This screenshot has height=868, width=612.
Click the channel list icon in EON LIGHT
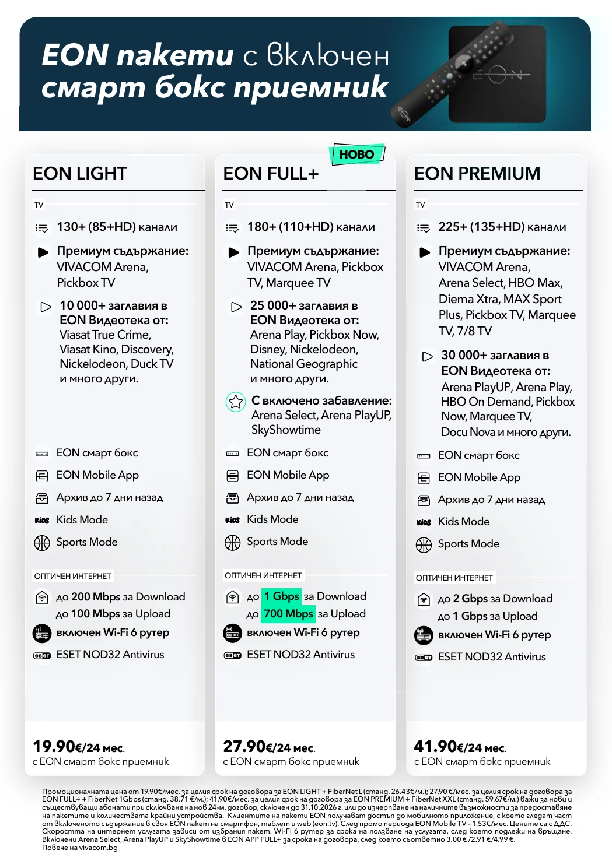click(42, 228)
